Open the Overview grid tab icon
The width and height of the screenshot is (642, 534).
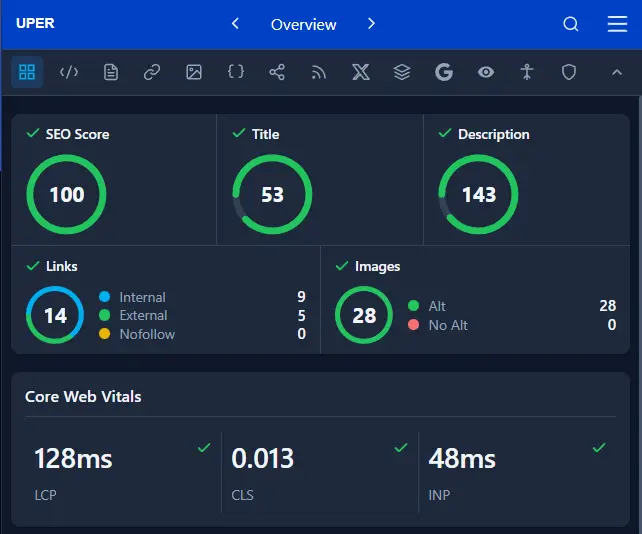click(27, 72)
